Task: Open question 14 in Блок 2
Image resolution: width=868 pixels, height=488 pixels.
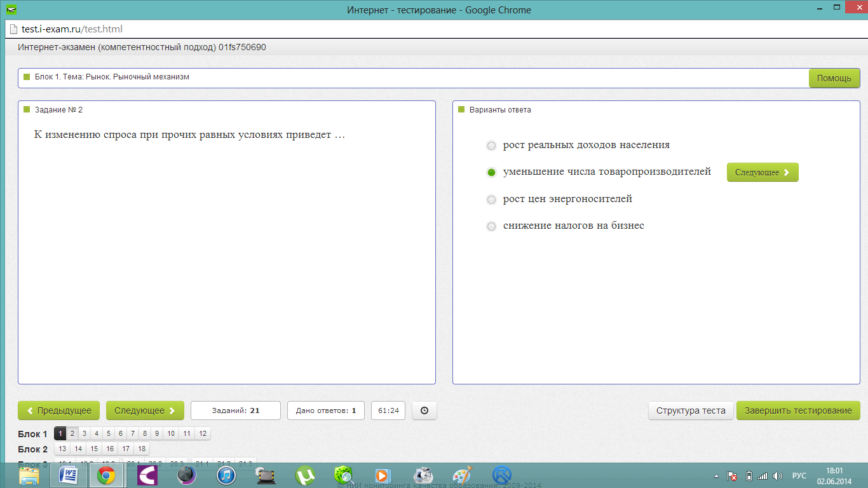Action: tap(78, 449)
